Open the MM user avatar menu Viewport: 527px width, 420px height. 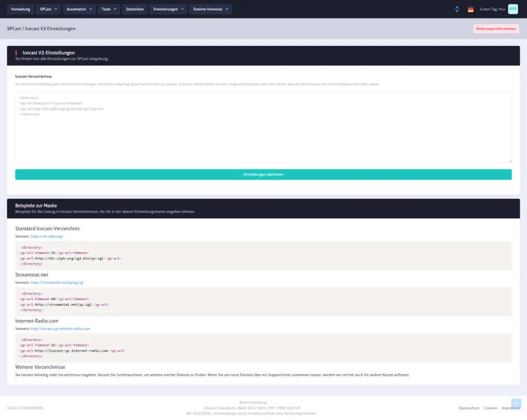513,9
